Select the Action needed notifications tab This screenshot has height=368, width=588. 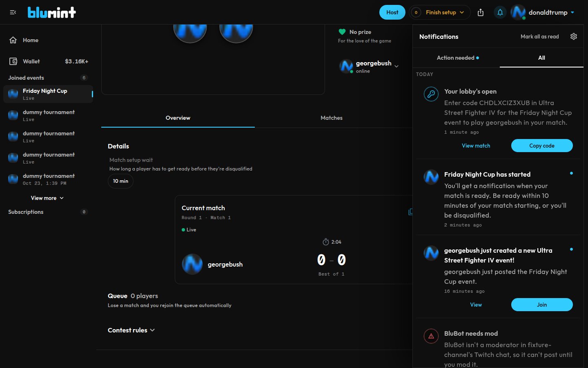[458, 58]
